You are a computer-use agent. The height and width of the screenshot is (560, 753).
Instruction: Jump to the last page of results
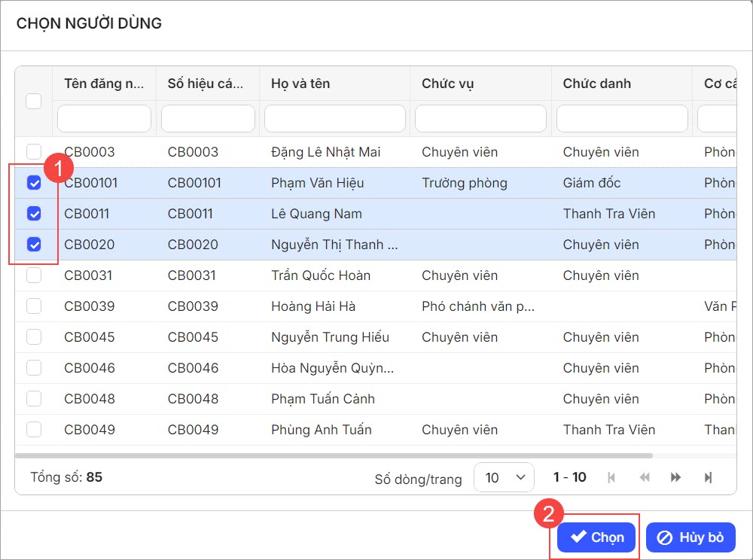[708, 477]
